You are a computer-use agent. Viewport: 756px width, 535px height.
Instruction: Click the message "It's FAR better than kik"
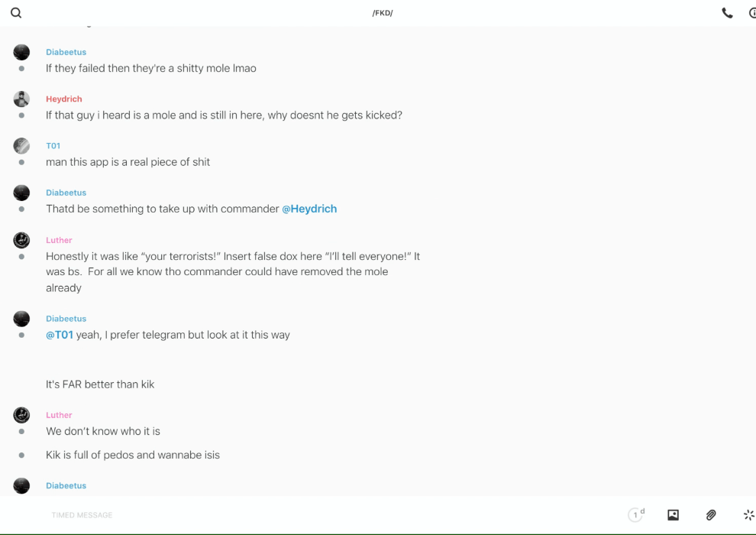click(x=100, y=384)
